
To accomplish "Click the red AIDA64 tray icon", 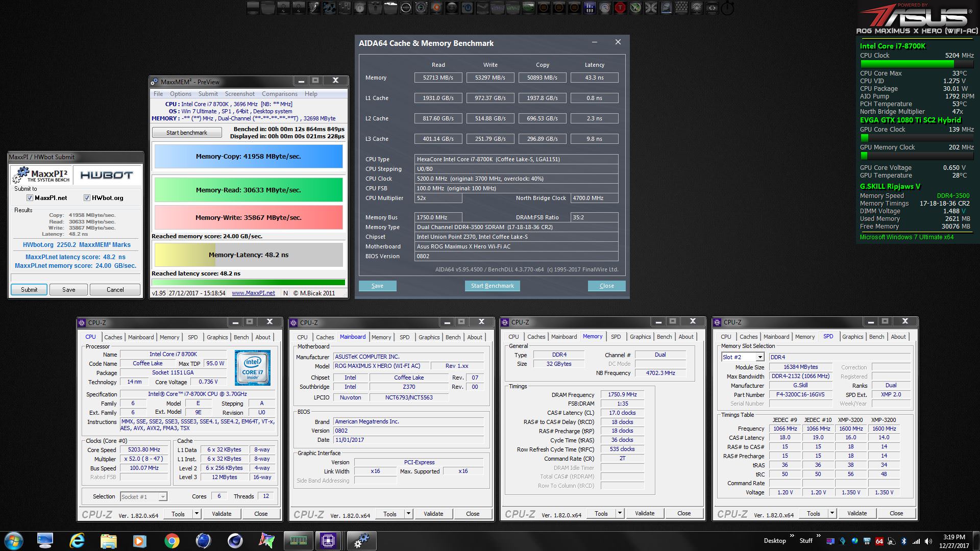I will pyautogui.click(x=879, y=541).
